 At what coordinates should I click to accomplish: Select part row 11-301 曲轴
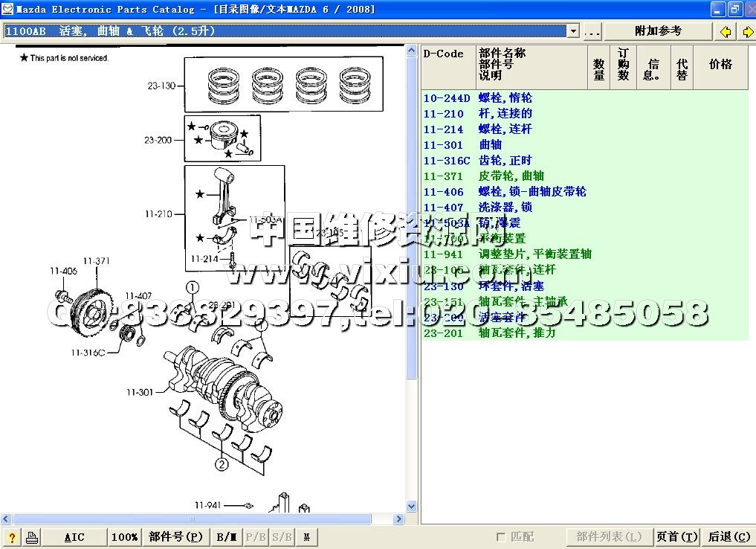point(491,145)
